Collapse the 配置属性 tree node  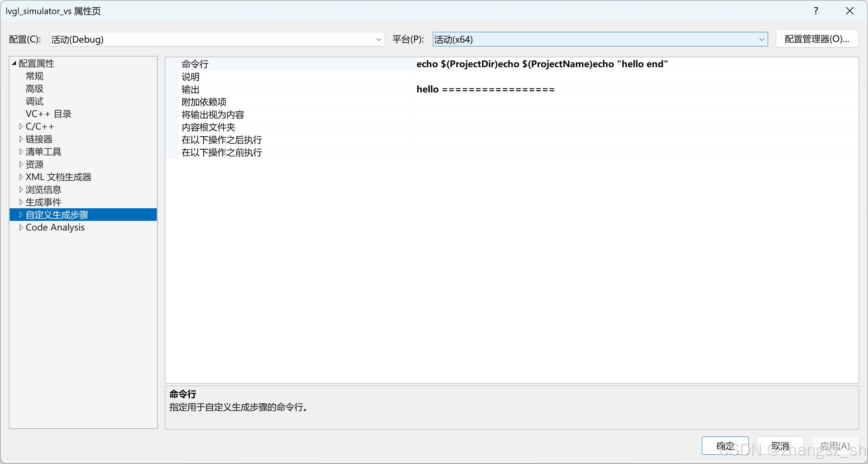point(14,63)
